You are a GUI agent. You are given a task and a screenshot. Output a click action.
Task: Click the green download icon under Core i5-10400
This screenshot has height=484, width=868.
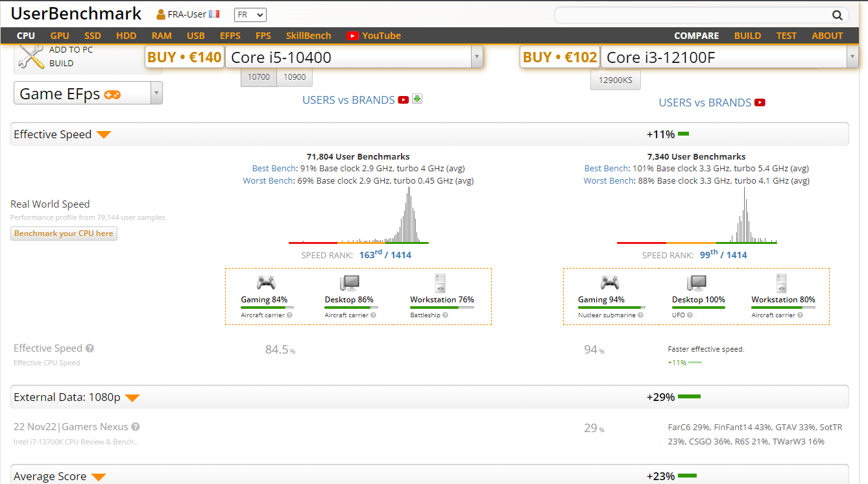(x=417, y=99)
